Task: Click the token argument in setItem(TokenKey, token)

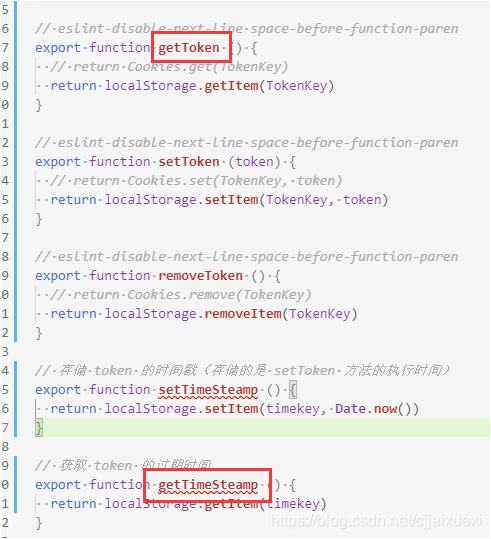Action: (362, 200)
